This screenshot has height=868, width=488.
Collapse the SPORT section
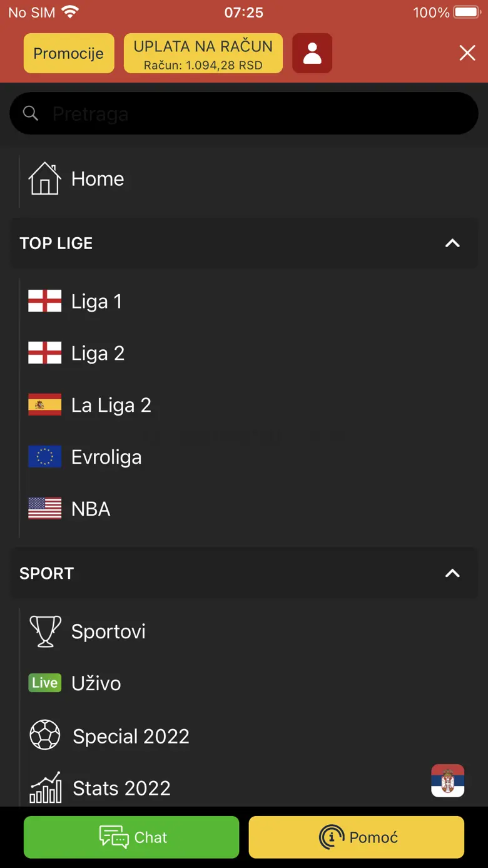point(452,573)
